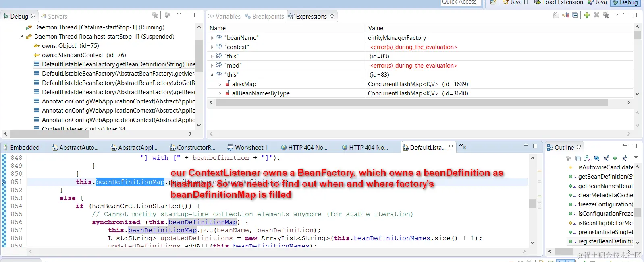The image size is (644, 262).
Task: Switch to the Worksheet 1 editor tab
Action: (x=247, y=148)
